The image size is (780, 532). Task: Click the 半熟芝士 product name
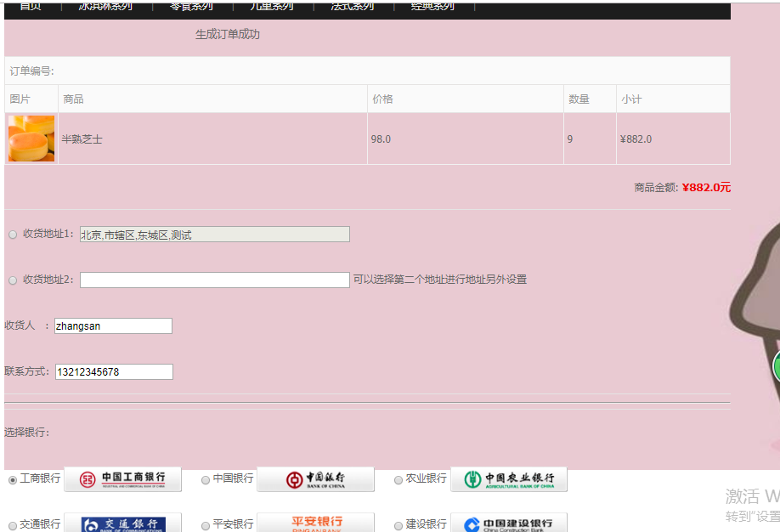tap(82, 139)
